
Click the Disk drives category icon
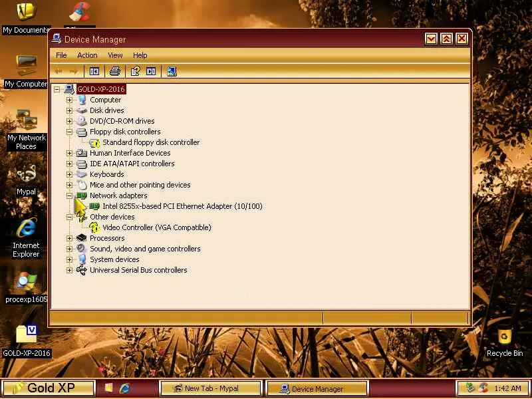click(82, 110)
